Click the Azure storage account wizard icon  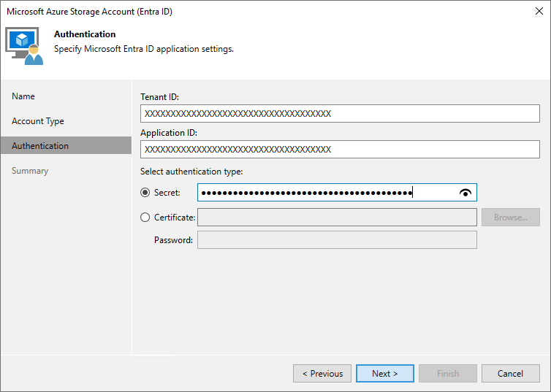(24, 46)
